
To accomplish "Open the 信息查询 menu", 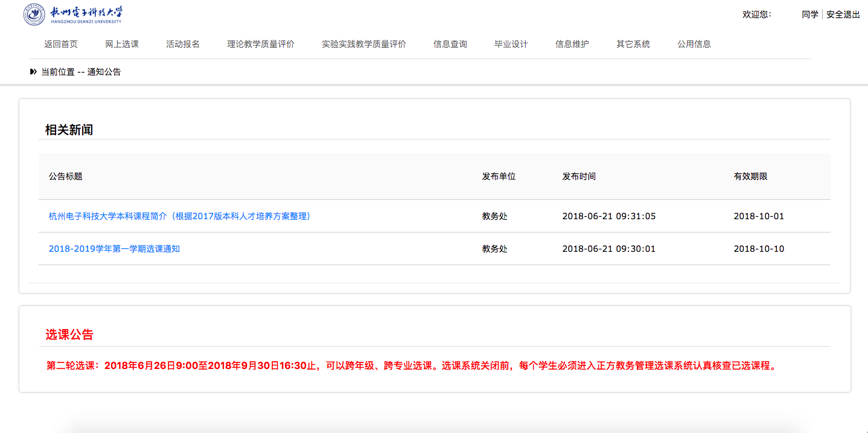I will 450,44.
